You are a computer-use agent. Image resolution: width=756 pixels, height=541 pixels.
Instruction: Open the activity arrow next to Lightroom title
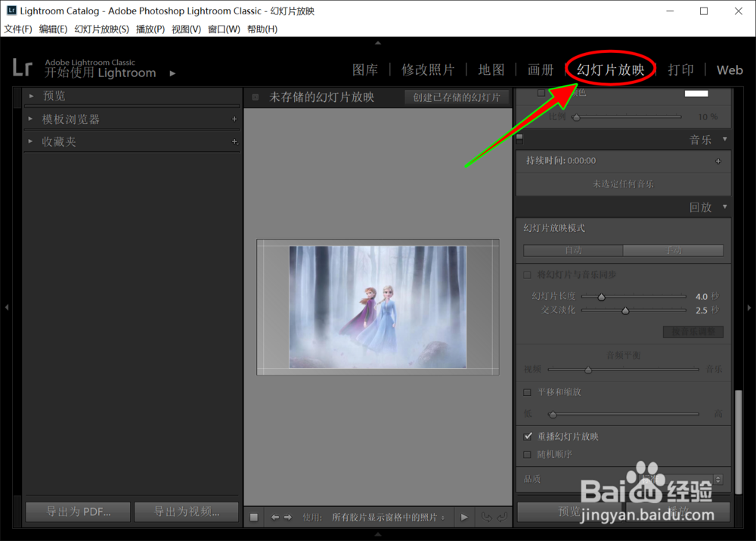pyautogui.click(x=172, y=73)
